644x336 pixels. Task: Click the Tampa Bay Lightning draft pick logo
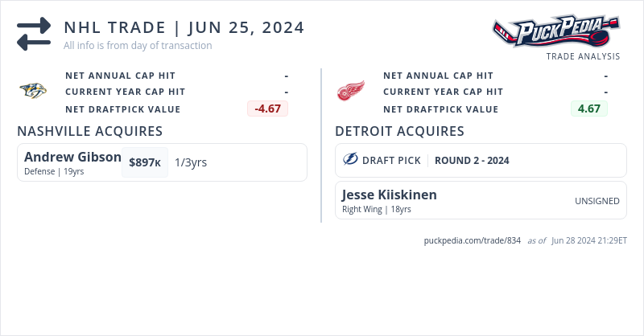point(350,160)
